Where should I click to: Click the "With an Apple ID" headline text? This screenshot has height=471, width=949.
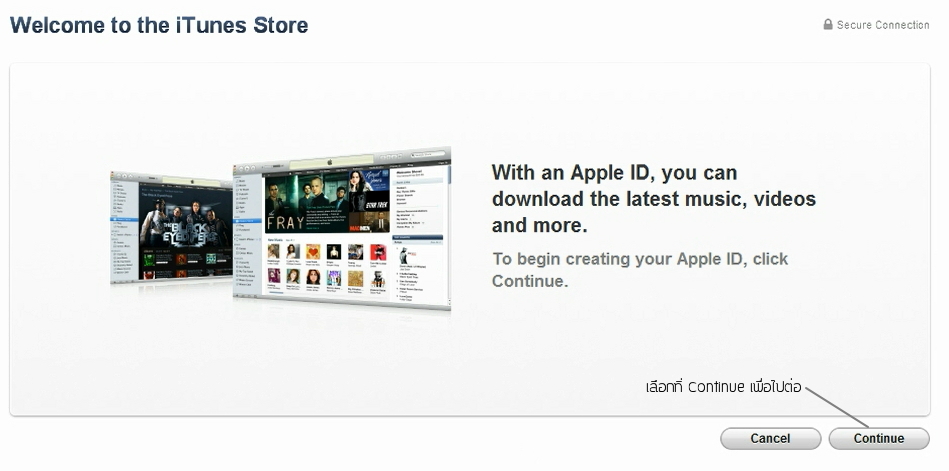[654, 199]
